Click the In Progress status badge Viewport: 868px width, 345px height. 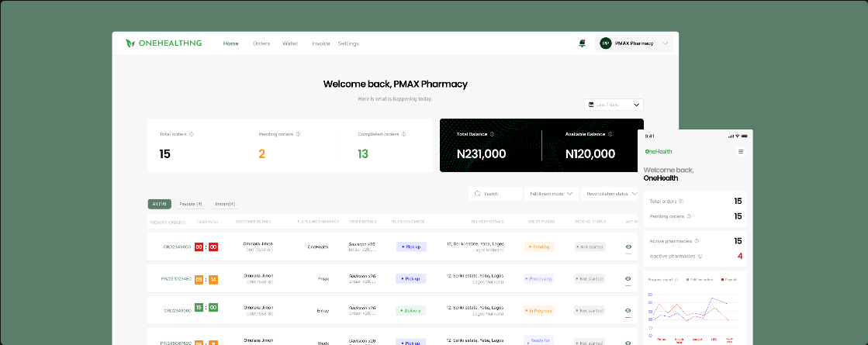point(539,311)
